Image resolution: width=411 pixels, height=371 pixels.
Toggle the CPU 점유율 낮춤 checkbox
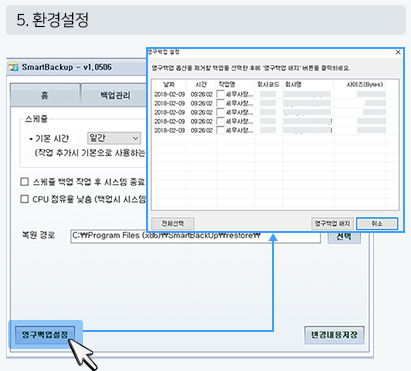click(24, 199)
